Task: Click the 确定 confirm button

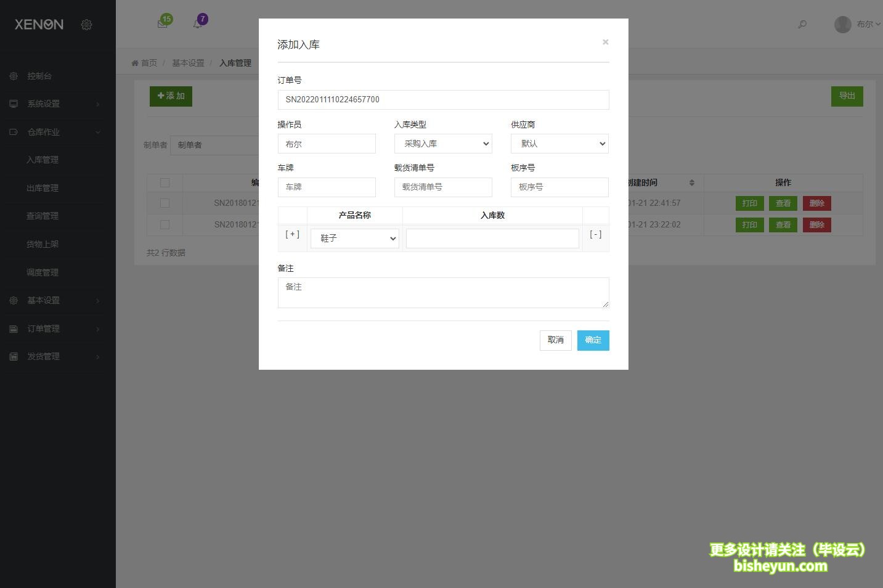Action: (x=593, y=340)
